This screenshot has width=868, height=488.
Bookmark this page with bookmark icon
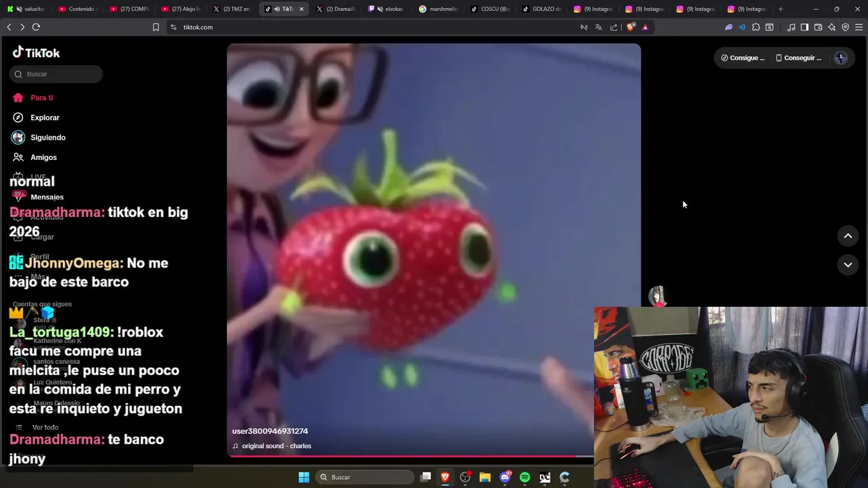tap(155, 27)
